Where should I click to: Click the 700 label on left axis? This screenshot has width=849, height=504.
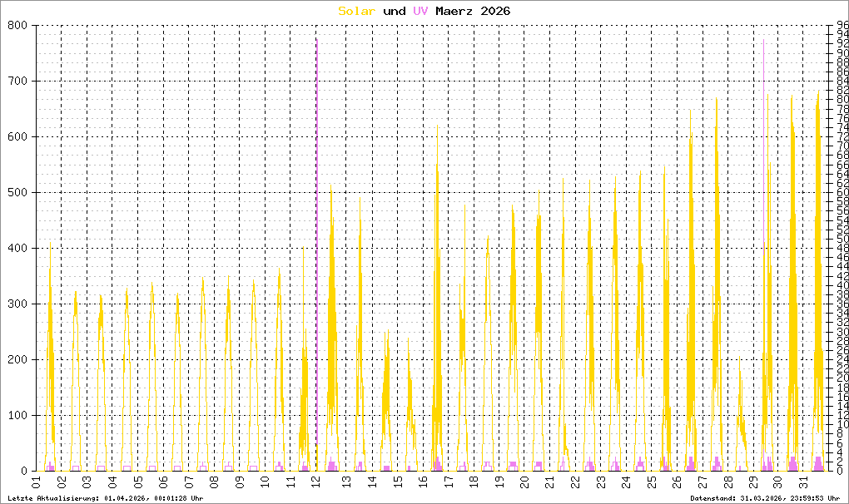(17, 82)
